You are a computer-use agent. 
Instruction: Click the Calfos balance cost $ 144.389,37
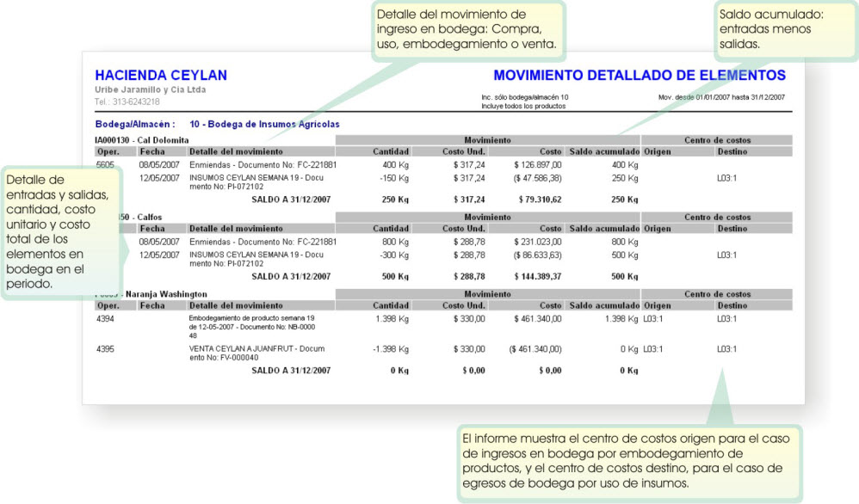pos(537,277)
